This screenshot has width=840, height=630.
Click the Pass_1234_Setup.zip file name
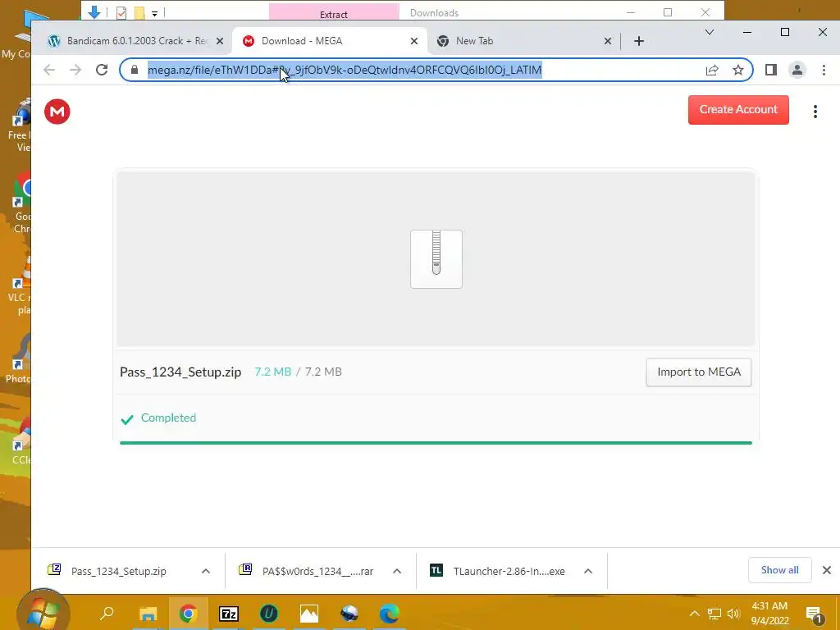(180, 372)
